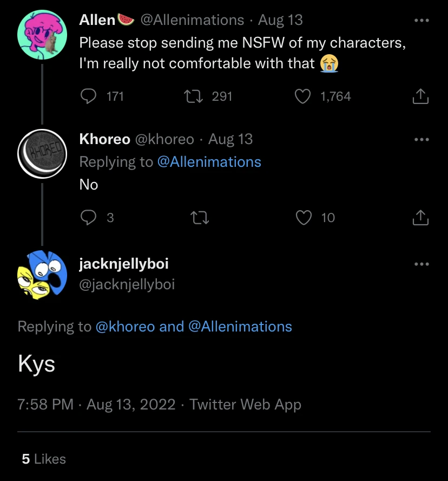Share Khoreo's reply using share icon

(x=420, y=218)
